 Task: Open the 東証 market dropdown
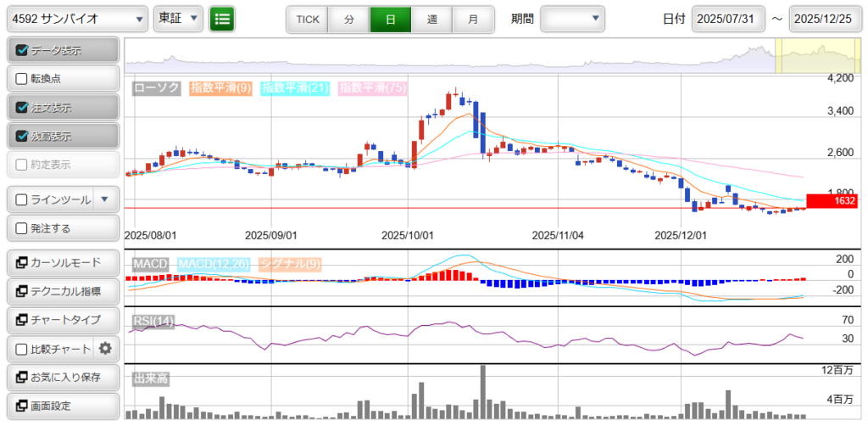(178, 19)
